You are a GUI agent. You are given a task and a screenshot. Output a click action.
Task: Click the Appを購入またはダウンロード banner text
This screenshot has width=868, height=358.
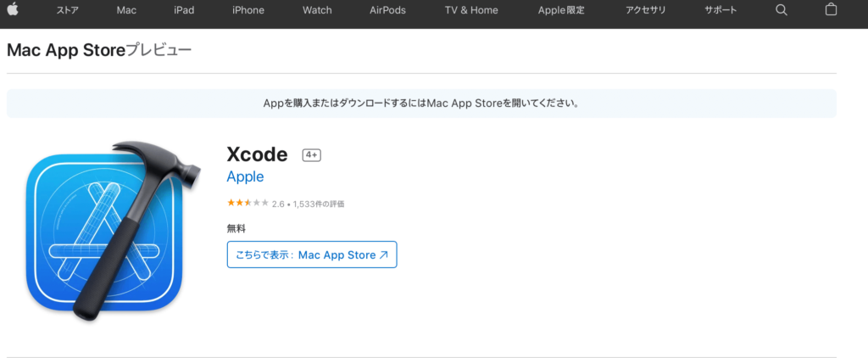coord(421,103)
